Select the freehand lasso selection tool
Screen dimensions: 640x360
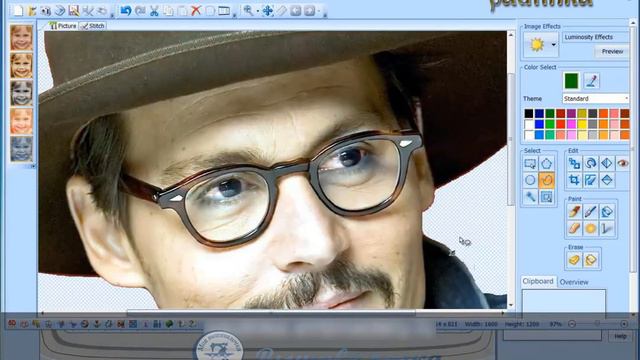(546, 180)
